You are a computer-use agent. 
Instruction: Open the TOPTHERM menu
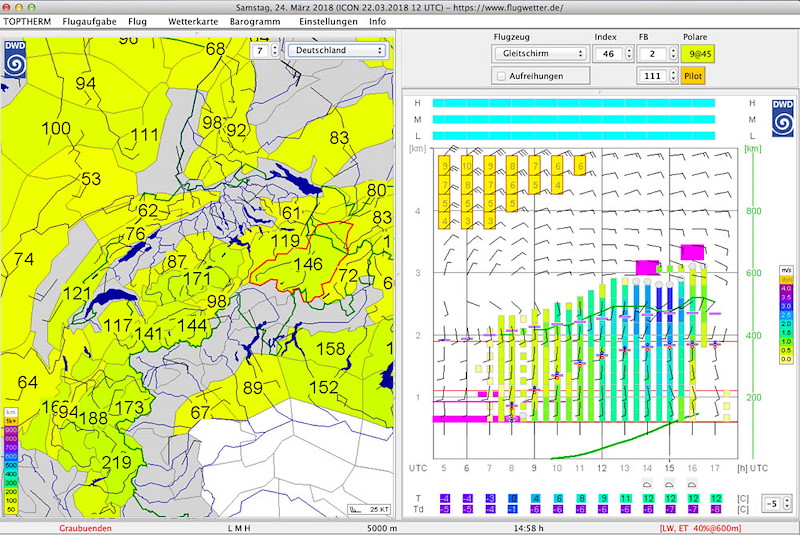[27, 21]
